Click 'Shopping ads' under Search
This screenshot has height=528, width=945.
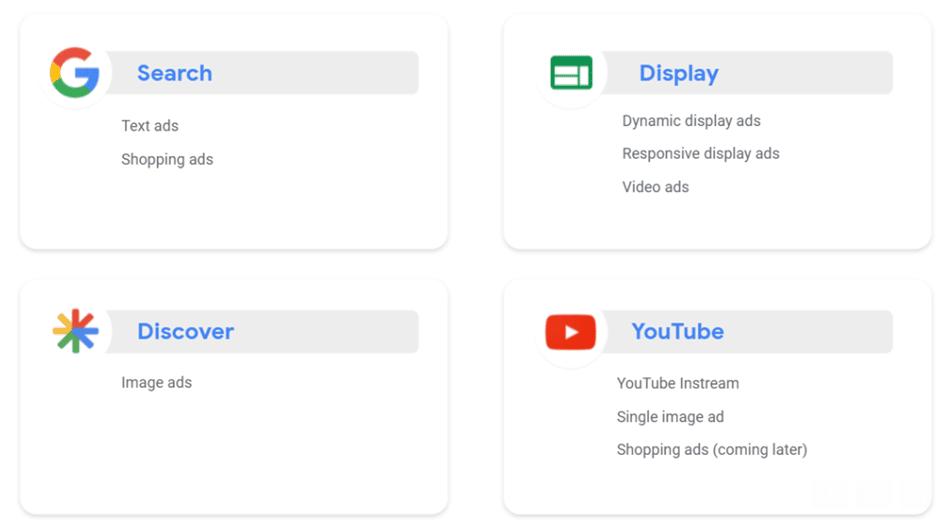click(167, 159)
